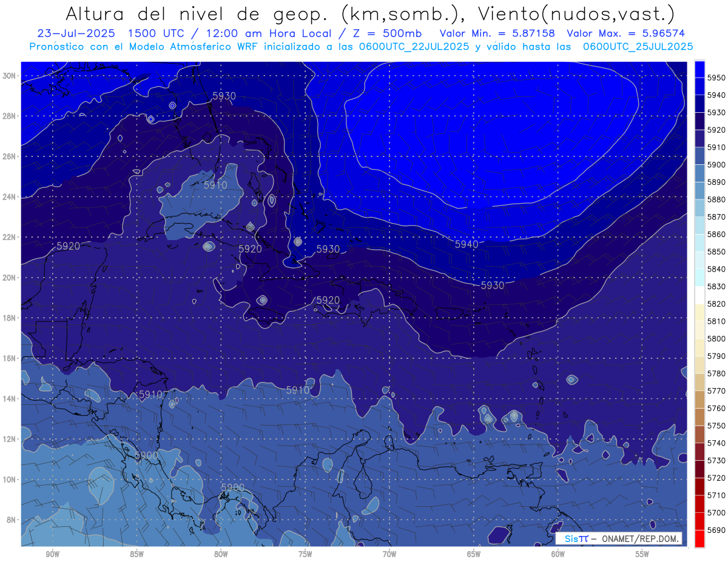Click the 5870 legend value
Image resolution: width=728 pixels, height=562 pixels.
716,217
